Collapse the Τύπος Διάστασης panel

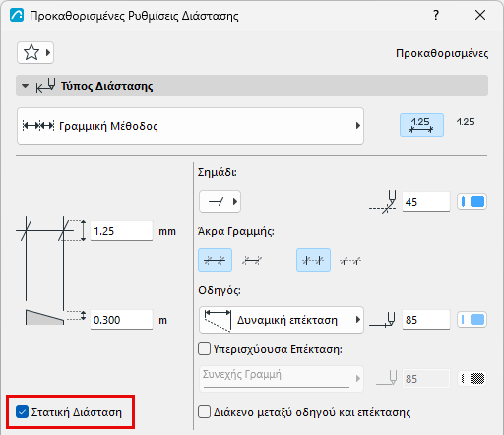point(25,86)
